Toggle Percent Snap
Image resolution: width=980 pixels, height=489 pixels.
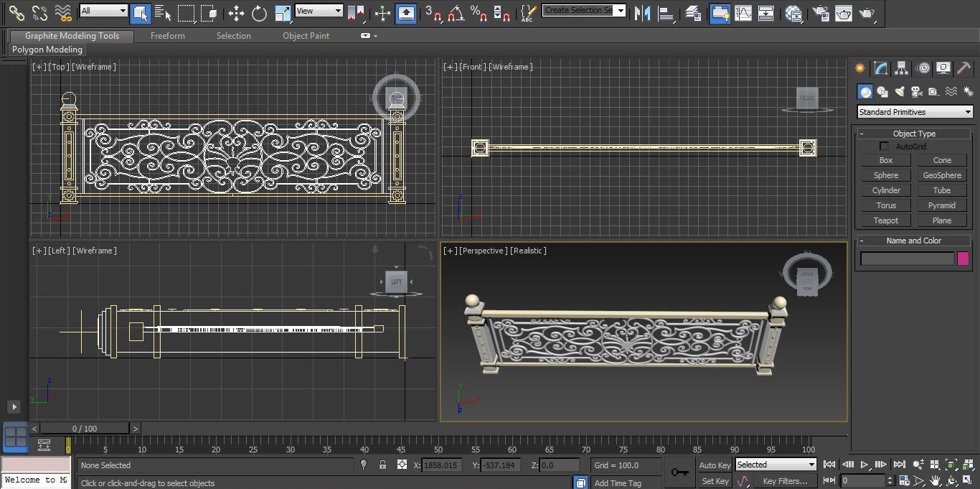(479, 12)
